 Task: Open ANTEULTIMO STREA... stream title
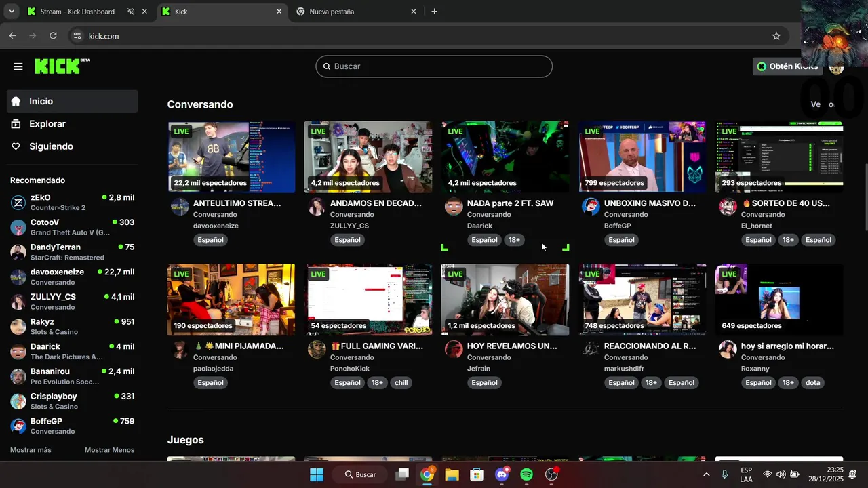237,203
